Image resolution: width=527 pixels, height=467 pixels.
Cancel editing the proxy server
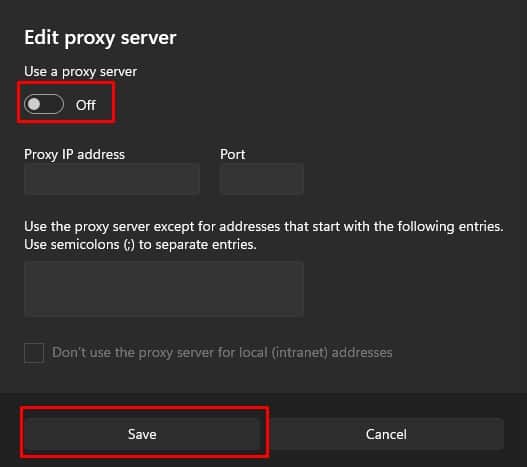tap(386, 434)
